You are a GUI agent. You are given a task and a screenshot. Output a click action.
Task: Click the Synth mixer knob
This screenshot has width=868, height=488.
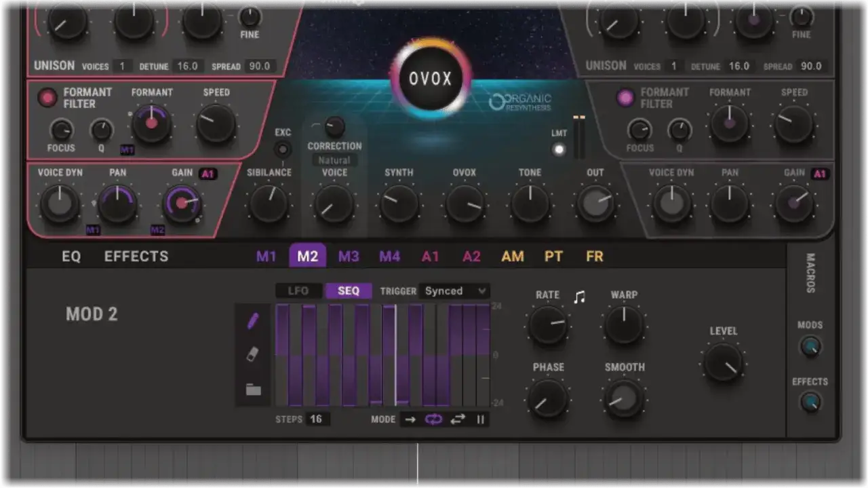tap(399, 204)
